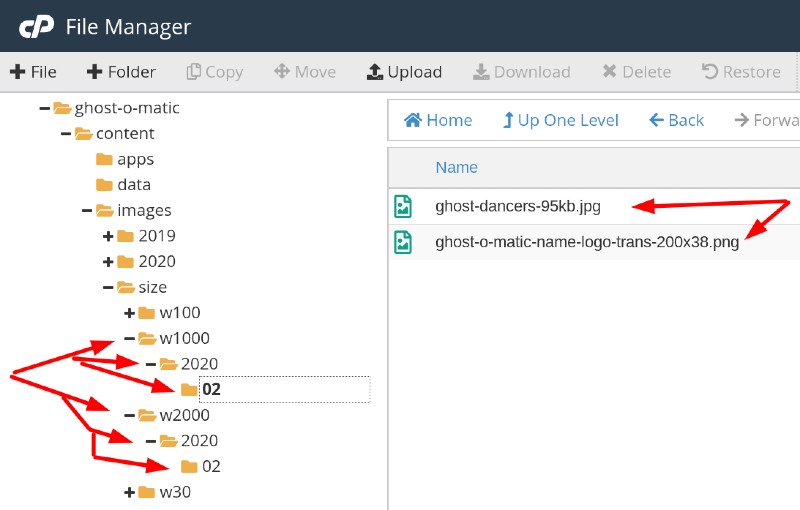
Task: Go to Home directory
Action: click(x=438, y=120)
